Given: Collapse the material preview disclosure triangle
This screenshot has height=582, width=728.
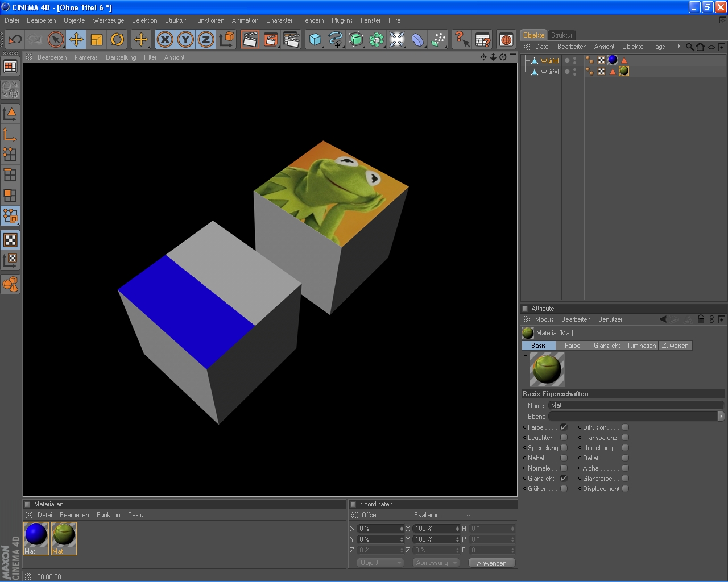Looking at the screenshot, I should point(526,356).
